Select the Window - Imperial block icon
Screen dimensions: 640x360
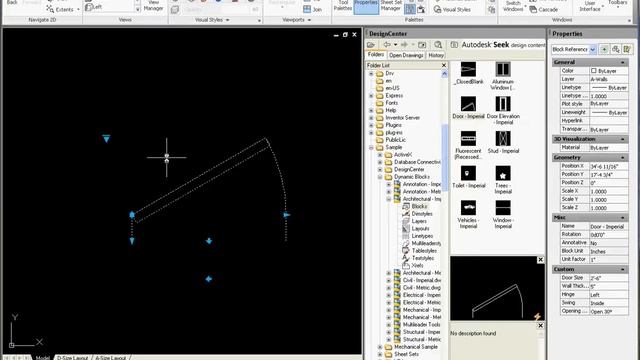(x=503, y=208)
